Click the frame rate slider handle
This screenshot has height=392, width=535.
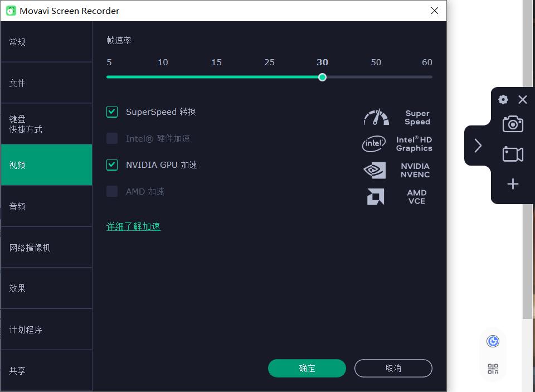pyautogui.click(x=322, y=77)
